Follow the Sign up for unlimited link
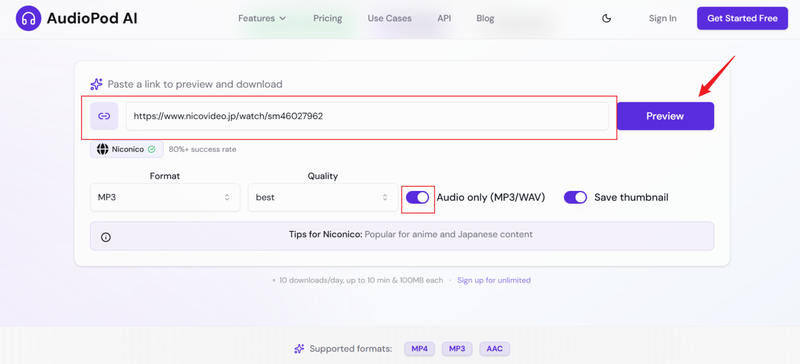800x364 pixels. click(x=494, y=280)
